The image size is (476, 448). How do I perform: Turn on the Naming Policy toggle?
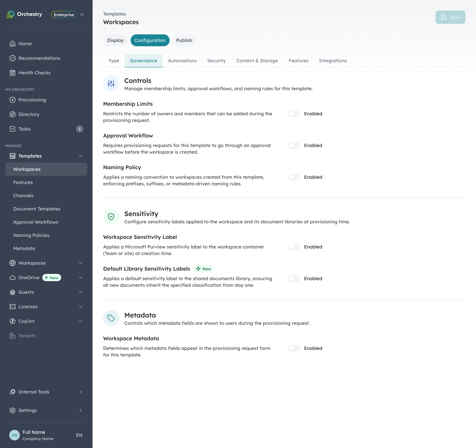[x=294, y=177]
